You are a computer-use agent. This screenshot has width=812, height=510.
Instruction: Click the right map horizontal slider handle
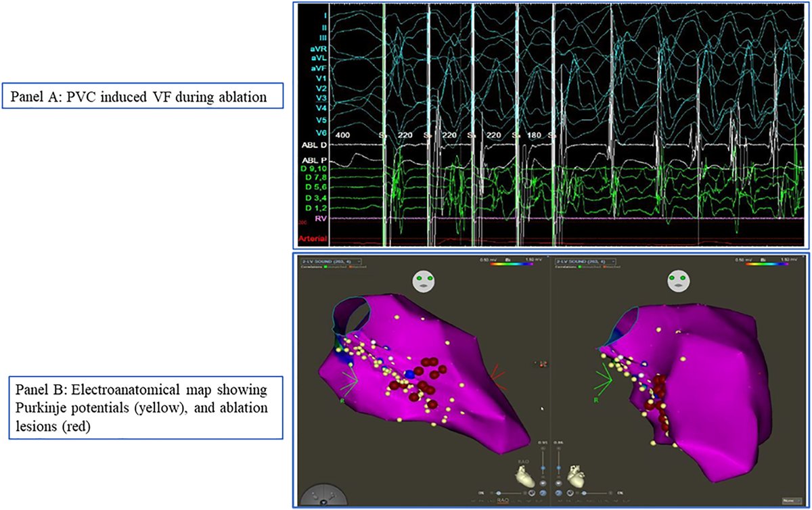click(x=584, y=493)
